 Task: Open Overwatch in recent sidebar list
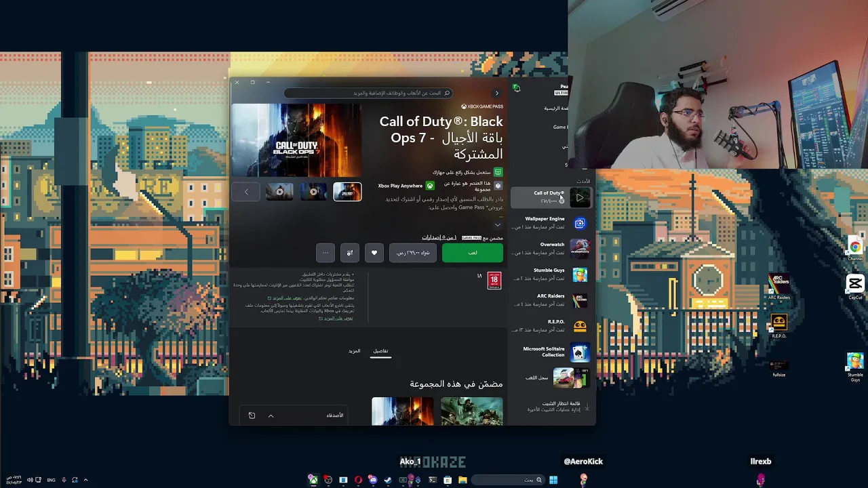(x=550, y=248)
